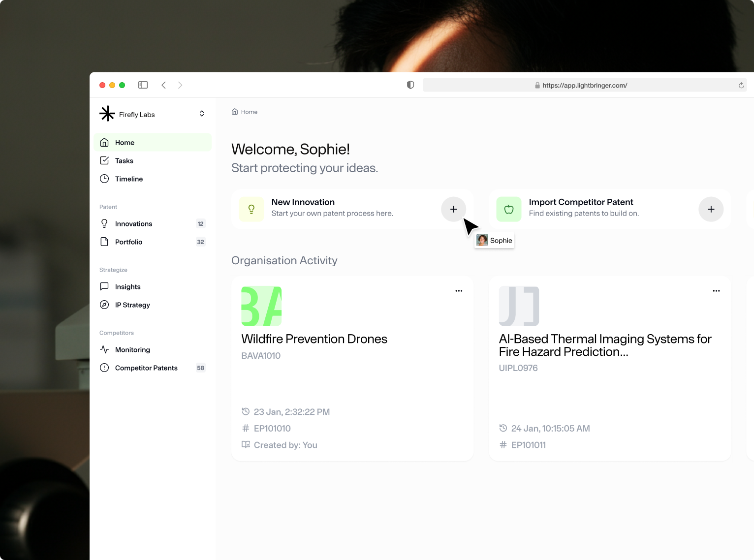Click the green BA thumbnail

pos(261,306)
